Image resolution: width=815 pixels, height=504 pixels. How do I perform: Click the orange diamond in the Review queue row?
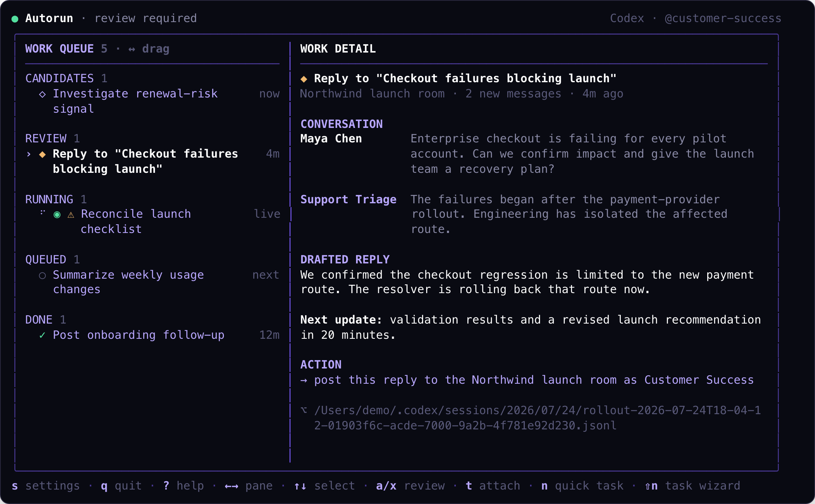pyautogui.click(x=42, y=154)
